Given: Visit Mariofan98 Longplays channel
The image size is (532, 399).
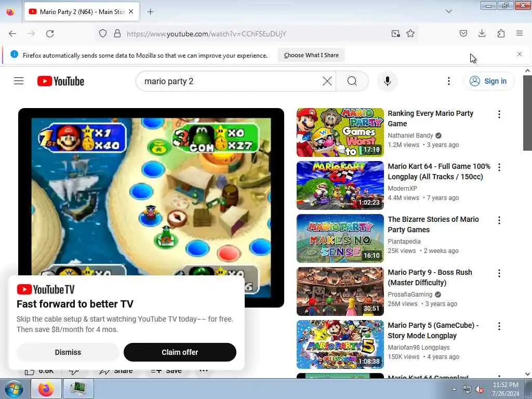Looking at the screenshot, I should pos(419,347).
